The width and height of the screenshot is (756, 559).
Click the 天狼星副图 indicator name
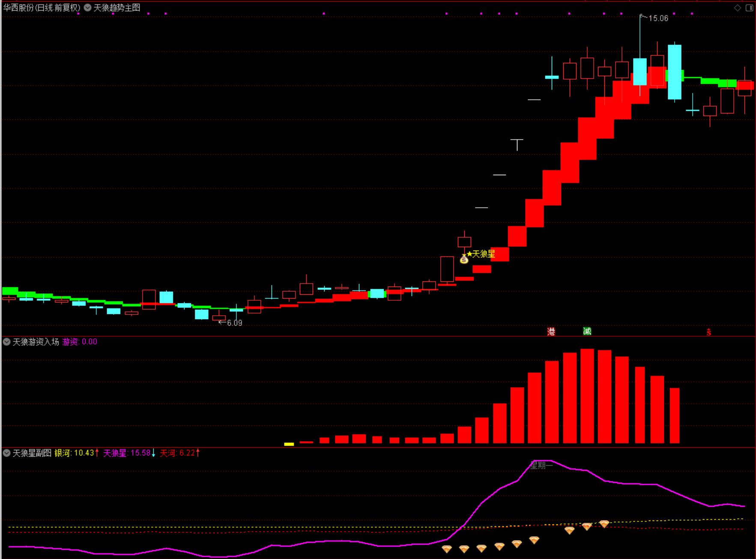click(32, 453)
